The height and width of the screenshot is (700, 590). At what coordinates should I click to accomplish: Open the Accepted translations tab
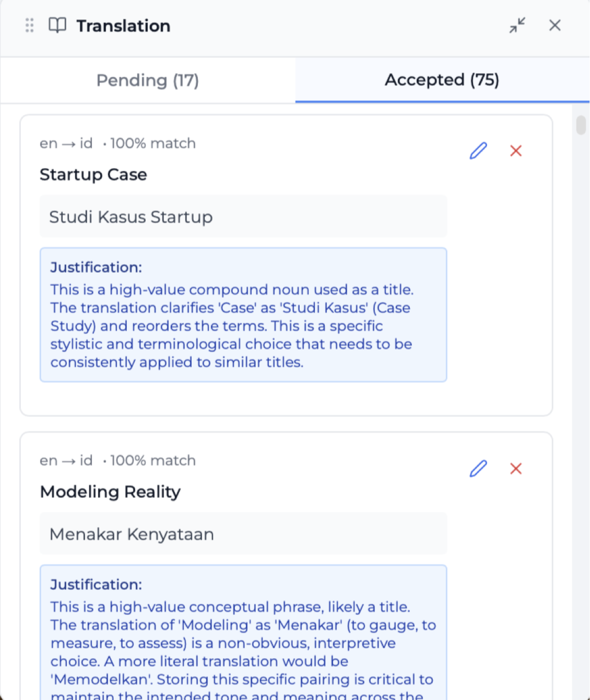click(x=442, y=80)
